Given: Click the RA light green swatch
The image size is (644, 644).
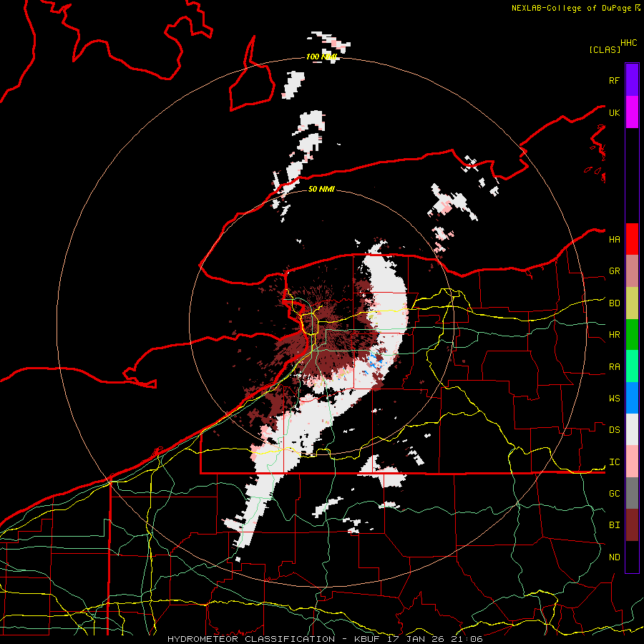Looking at the screenshot, I should pos(632,366).
